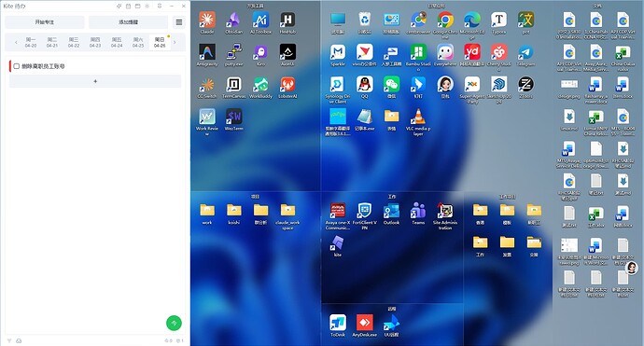644x346 pixels.
Task: Click the sparkle icon in Kite title bar
Action: tap(119, 7)
